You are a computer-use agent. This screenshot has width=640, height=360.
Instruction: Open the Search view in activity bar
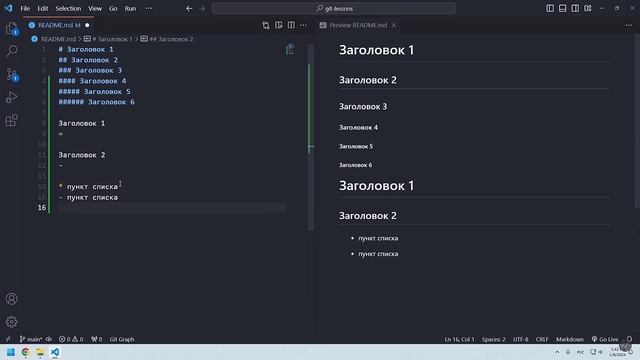tap(12, 51)
